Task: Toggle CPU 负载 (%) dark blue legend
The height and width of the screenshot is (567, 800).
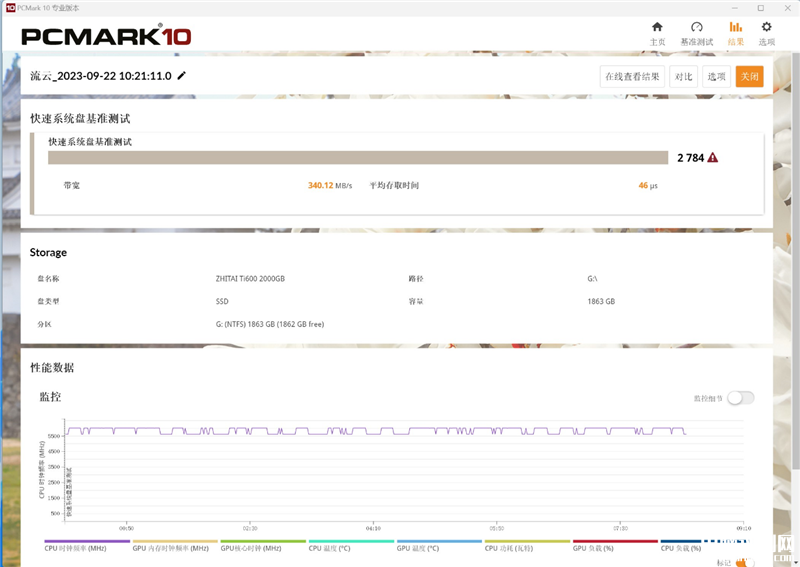Action: pos(681,548)
